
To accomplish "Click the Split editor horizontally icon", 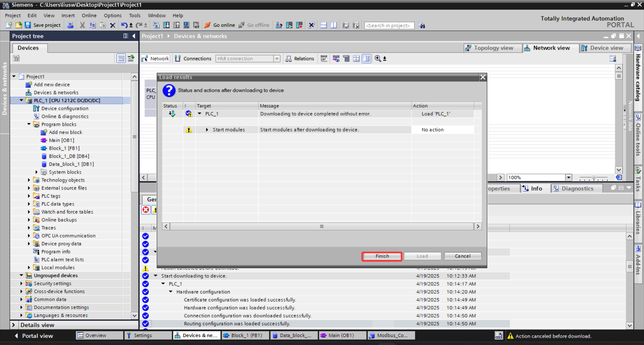I will click(x=323, y=25).
